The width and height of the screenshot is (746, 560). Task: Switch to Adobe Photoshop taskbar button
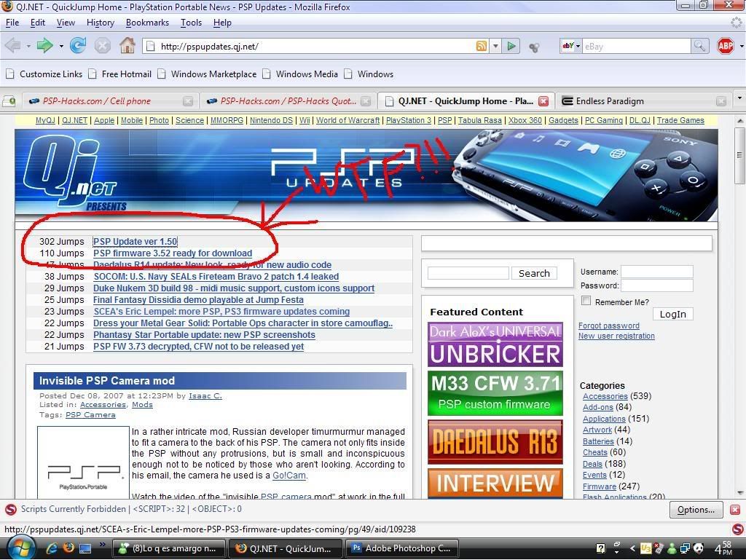click(x=401, y=548)
